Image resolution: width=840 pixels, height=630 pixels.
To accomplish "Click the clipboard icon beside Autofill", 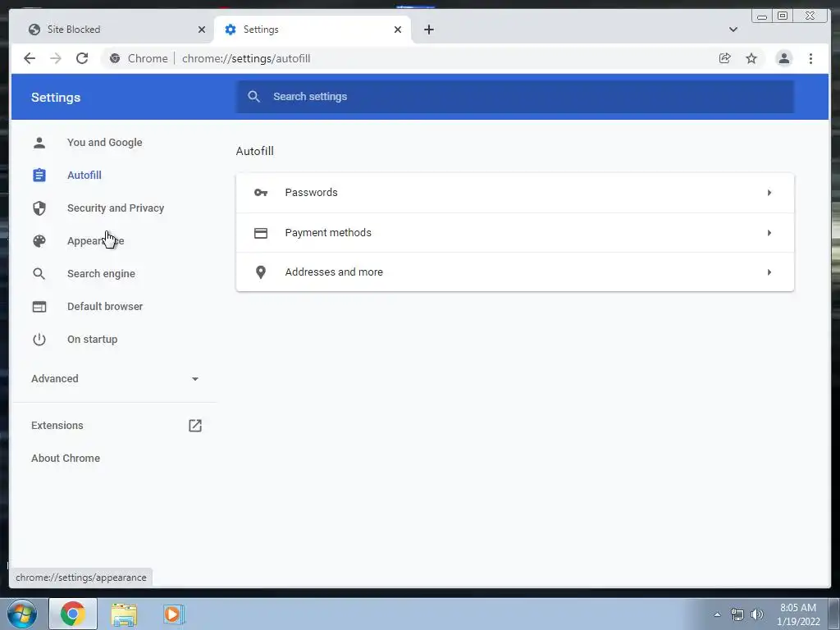I will pyautogui.click(x=39, y=176).
